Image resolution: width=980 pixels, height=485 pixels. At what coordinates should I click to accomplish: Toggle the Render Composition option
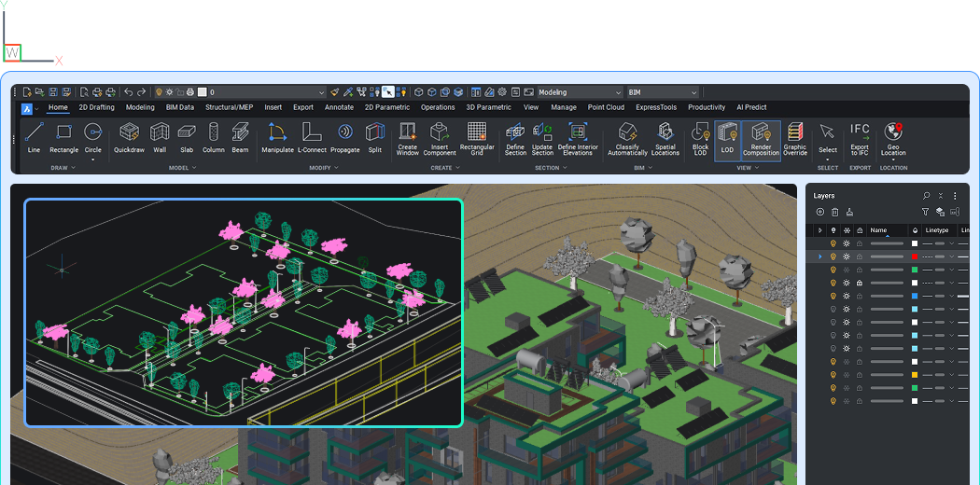click(x=761, y=139)
